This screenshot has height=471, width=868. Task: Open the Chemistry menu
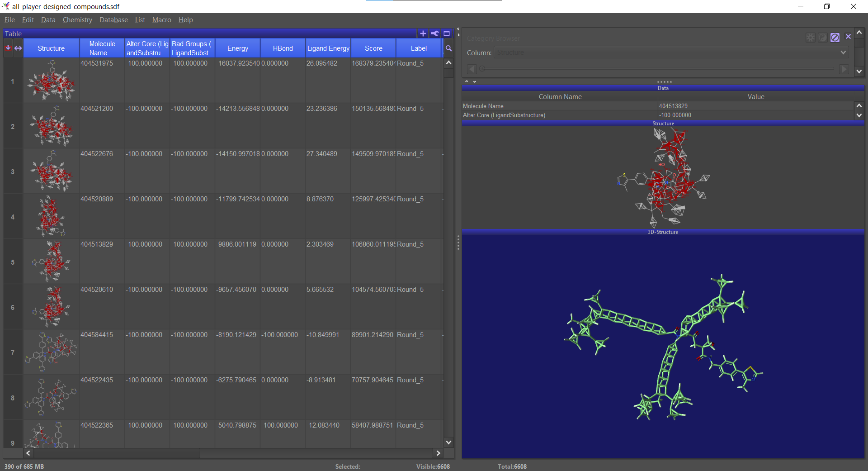pos(77,20)
